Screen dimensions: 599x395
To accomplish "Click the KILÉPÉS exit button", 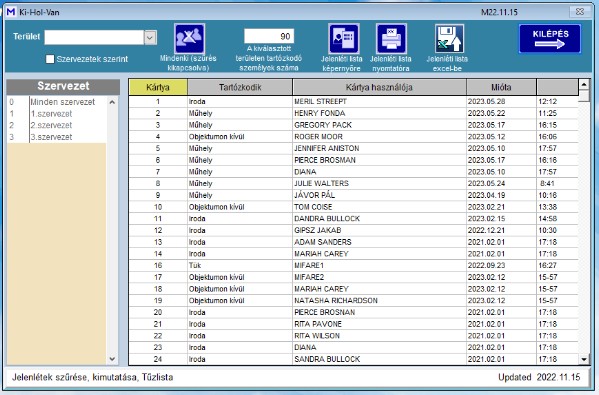I will pyautogui.click(x=550, y=39).
